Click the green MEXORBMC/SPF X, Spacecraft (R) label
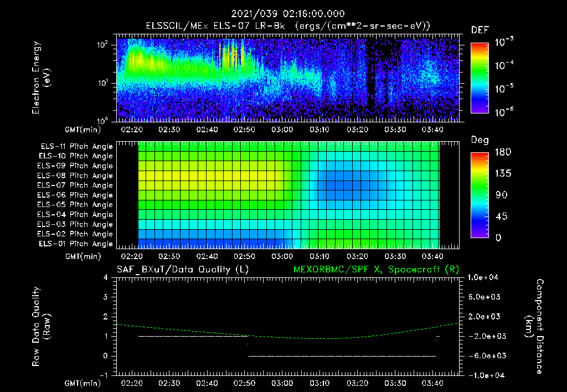Screen dimensions: 567x392 pyautogui.click(x=376, y=270)
